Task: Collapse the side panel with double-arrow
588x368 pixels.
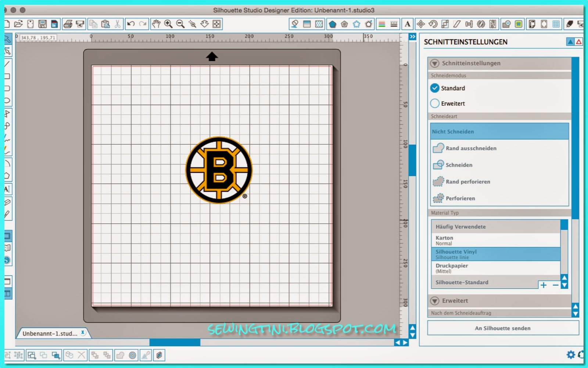Action: pyautogui.click(x=413, y=37)
